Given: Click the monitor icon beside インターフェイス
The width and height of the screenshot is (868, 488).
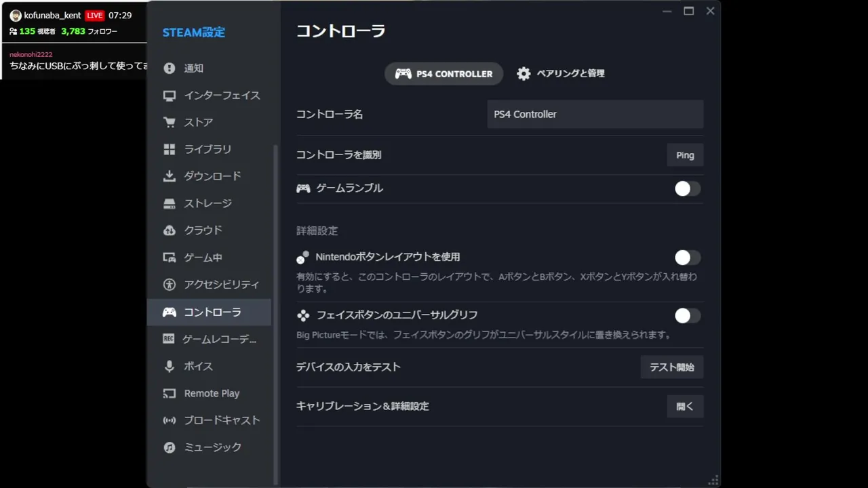Looking at the screenshot, I should pos(170,96).
